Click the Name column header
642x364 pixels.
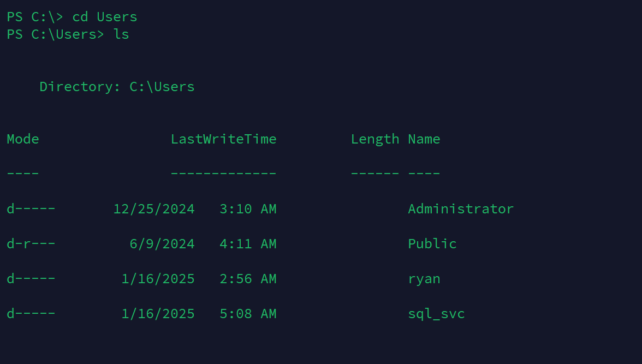424,139
